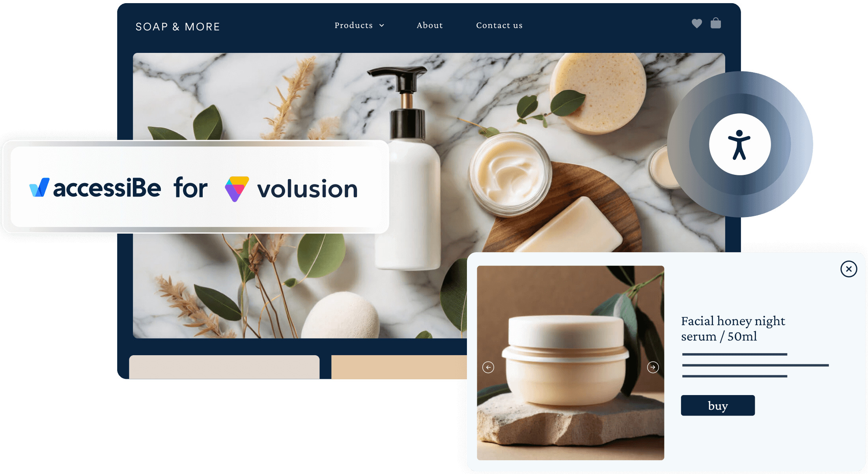Click the close X button on product popup
Viewport: 868px width, 474px height.
click(x=849, y=268)
